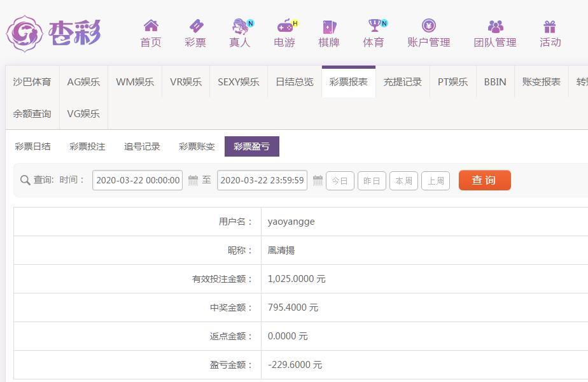Screen dimensions: 588x382
Task: Click the 1,025.0000 元 bet amount
Action: pyautogui.click(x=297, y=279)
